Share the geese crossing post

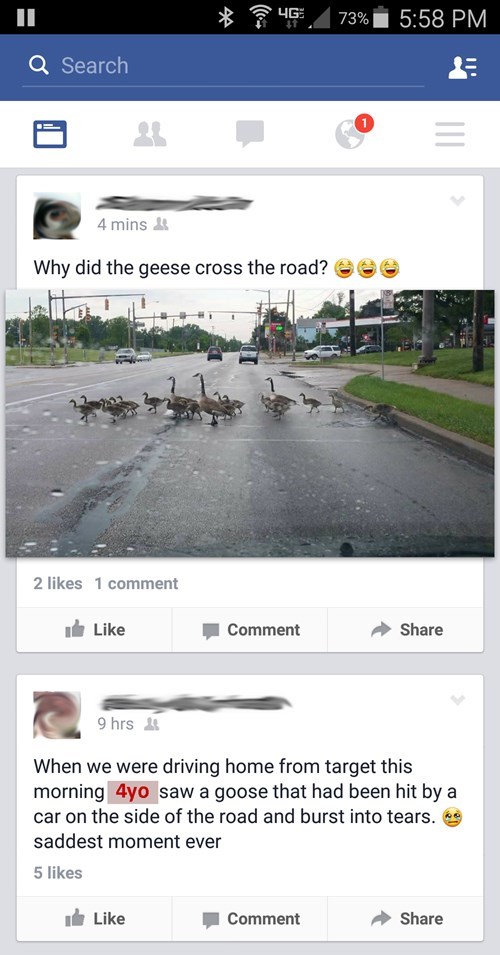[406, 629]
